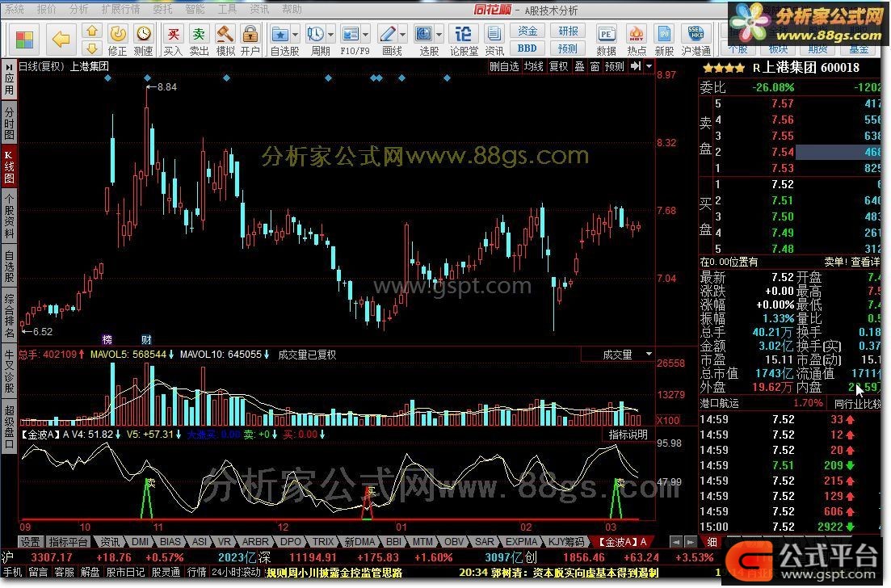Open the 报价 menu
The height and width of the screenshot is (588, 891).
pos(47,9)
